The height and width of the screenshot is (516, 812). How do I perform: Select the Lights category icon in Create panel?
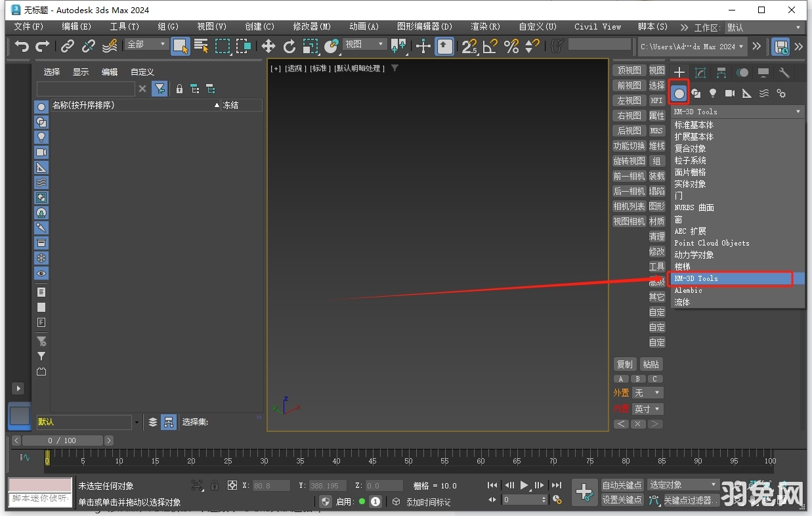click(713, 93)
